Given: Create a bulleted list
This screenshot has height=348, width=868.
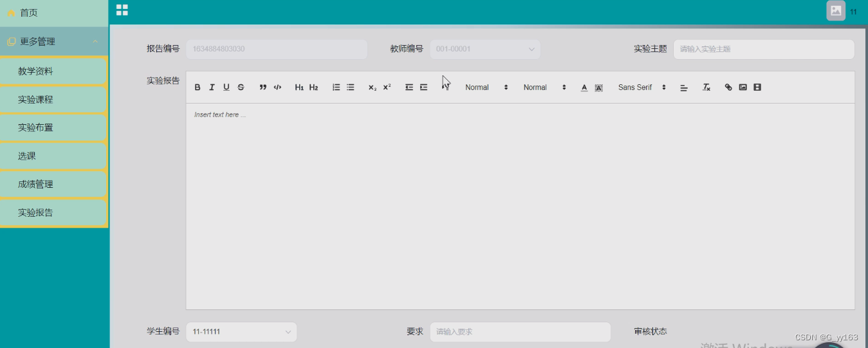Looking at the screenshot, I should pyautogui.click(x=350, y=87).
